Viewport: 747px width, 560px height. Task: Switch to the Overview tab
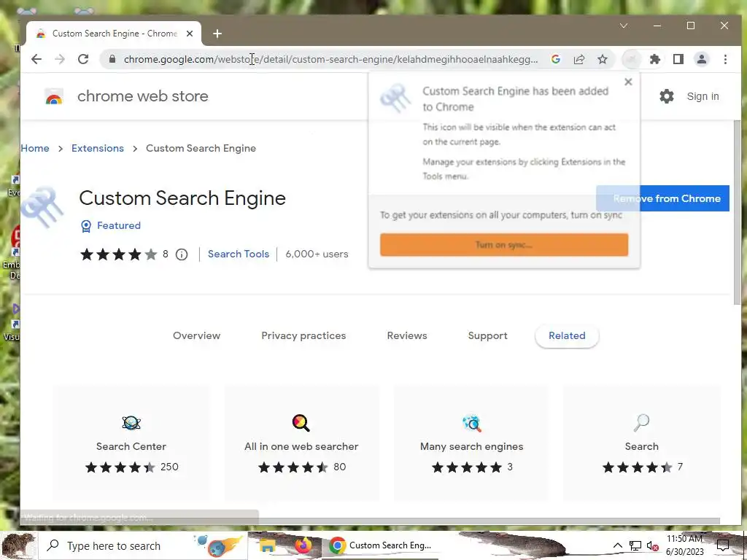click(196, 335)
